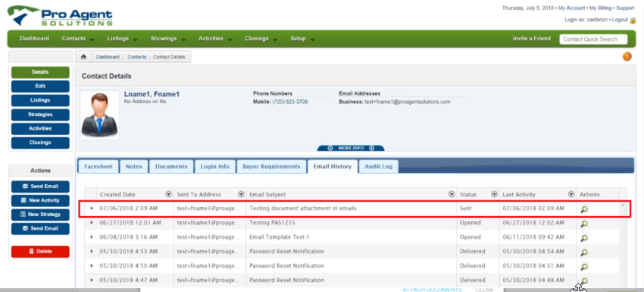Screen dimensions: 644x292
Task: Switch to the Notes tab
Action: (134, 167)
